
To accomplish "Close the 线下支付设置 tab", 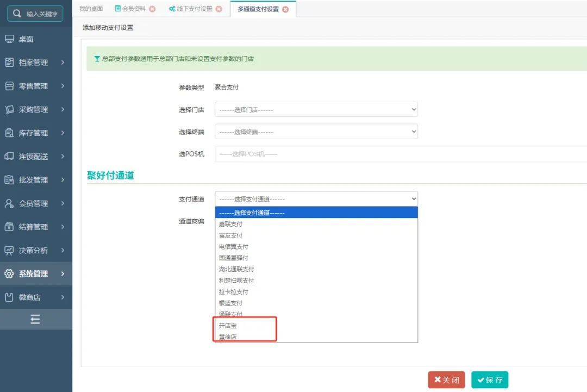I will [218, 9].
